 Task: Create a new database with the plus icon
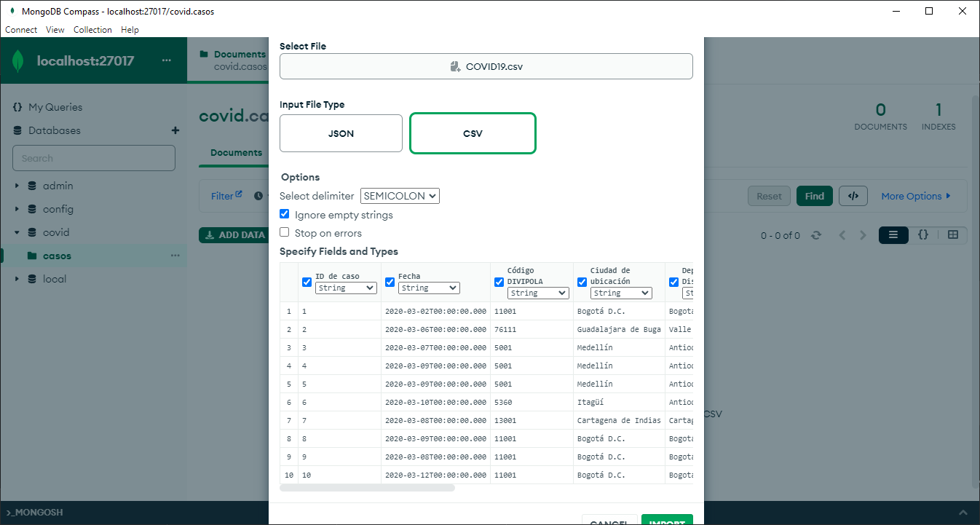(175, 130)
